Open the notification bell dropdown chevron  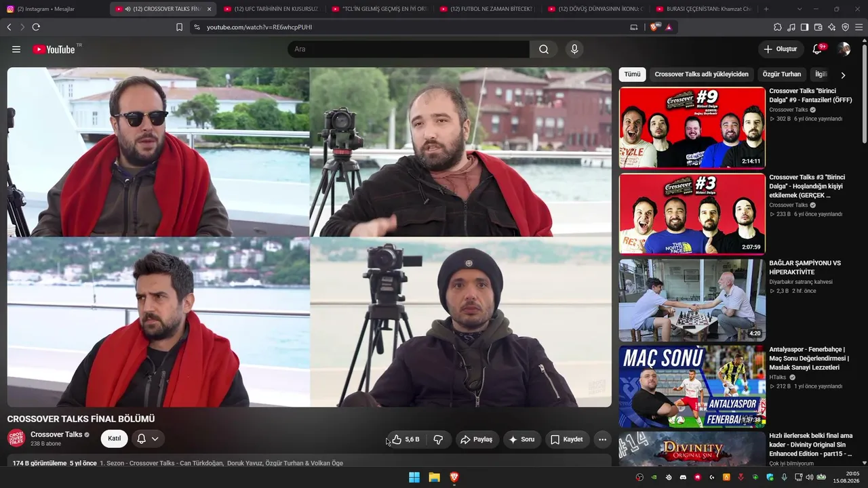point(155,439)
